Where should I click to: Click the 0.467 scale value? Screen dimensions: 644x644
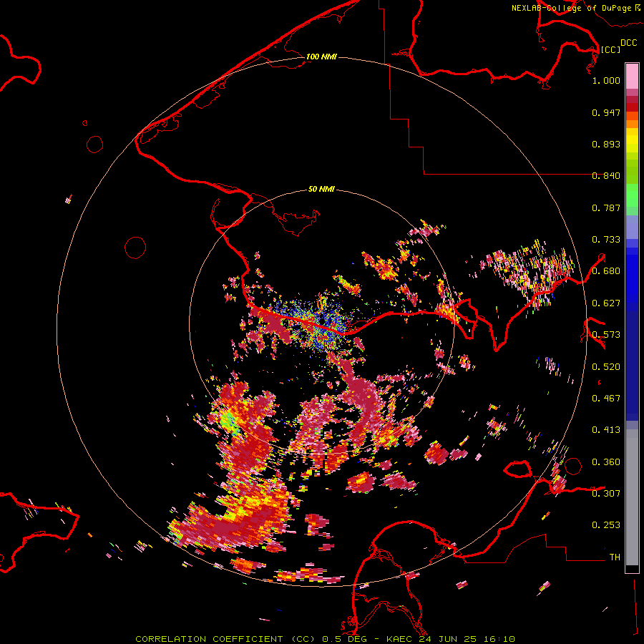pos(606,399)
